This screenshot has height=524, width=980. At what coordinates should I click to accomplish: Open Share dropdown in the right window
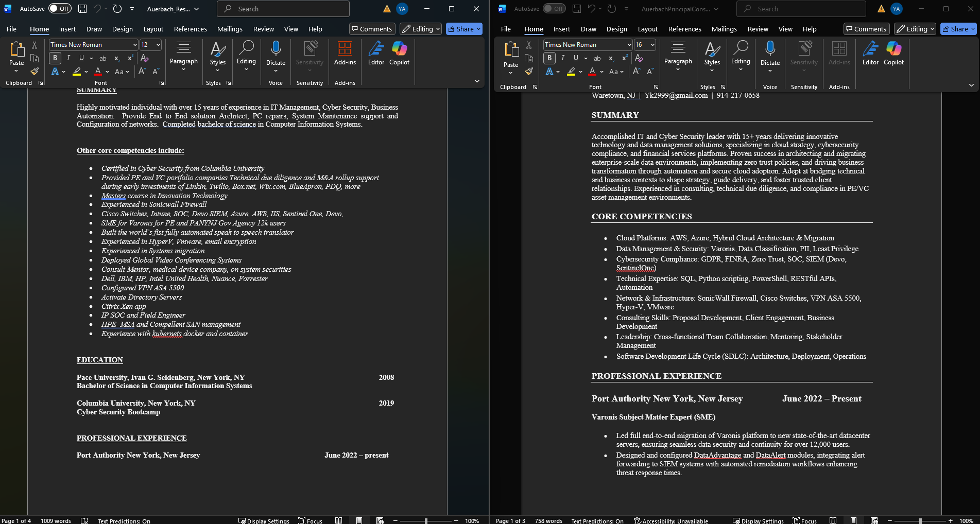click(958, 29)
